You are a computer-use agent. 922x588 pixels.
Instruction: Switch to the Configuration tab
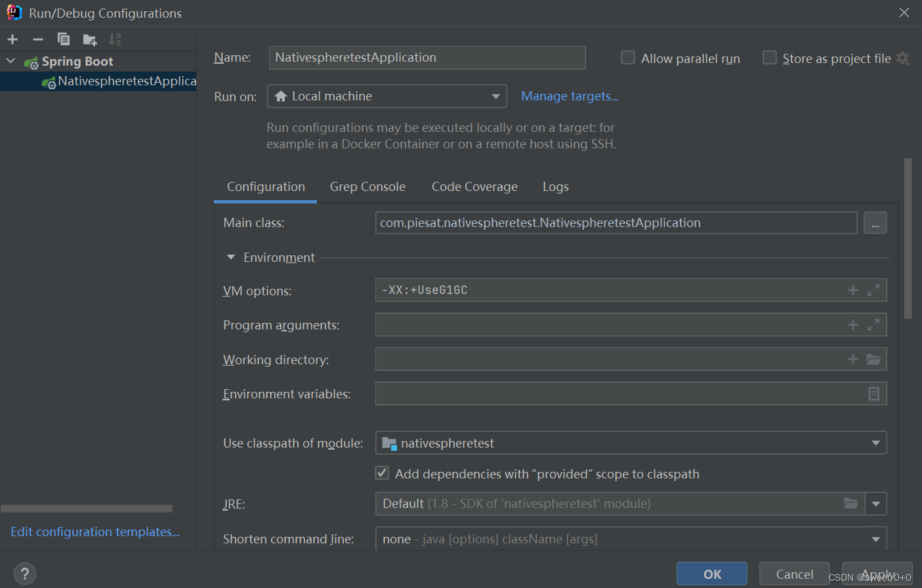click(x=266, y=187)
